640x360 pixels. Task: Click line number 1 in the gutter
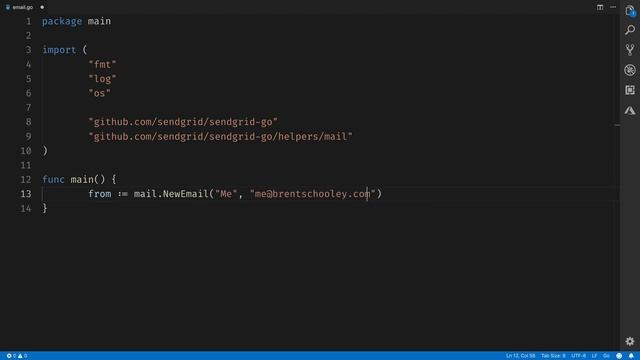[29, 21]
